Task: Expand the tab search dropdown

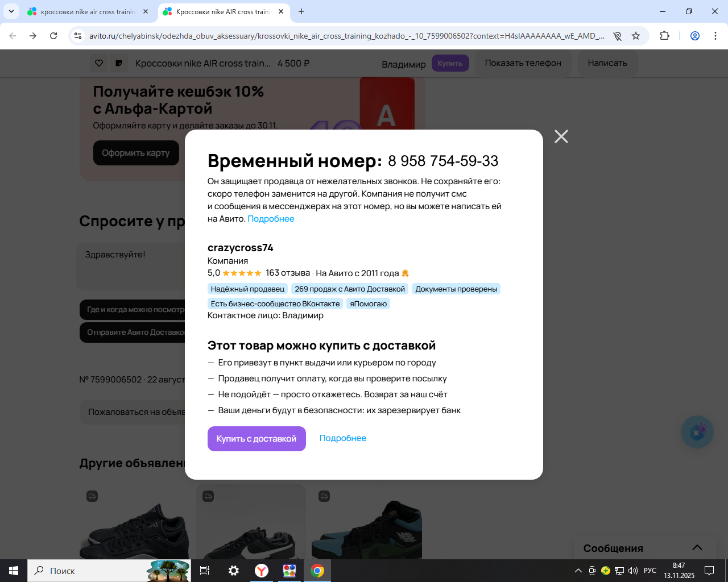Action: tap(11, 11)
